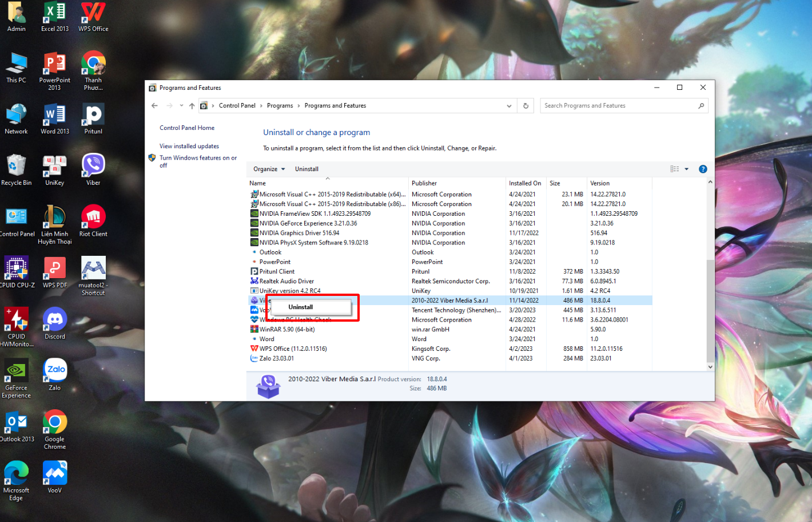Select the Realtek Audio Driver row

450,281
